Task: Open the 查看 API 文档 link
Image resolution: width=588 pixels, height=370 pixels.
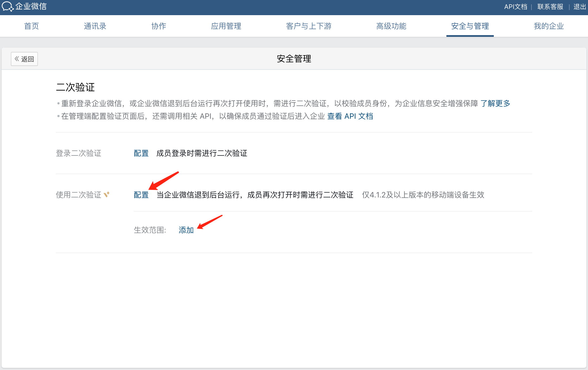Action: coord(350,116)
